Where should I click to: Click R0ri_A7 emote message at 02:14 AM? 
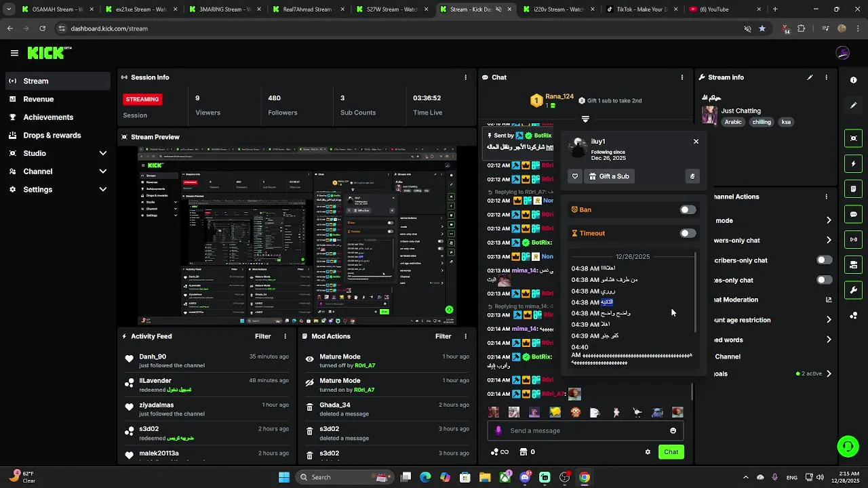pos(574,394)
